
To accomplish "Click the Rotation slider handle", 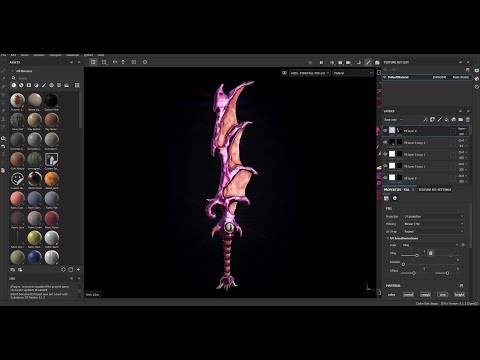I will tap(403, 264).
